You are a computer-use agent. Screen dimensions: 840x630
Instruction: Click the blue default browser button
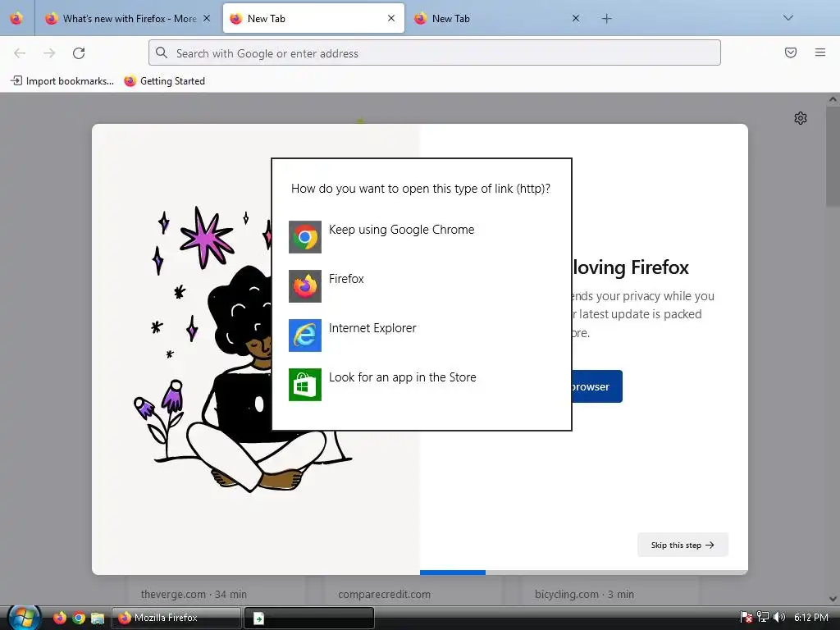tap(597, 386)
